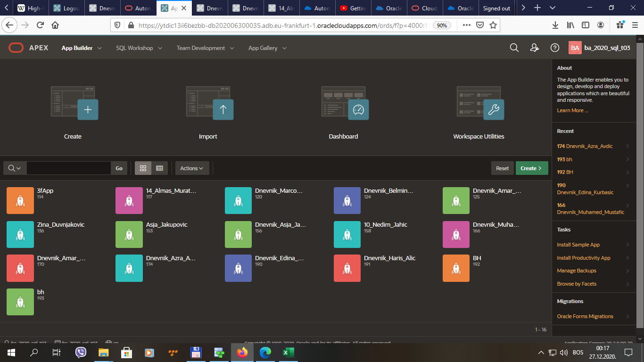Open Workspace Utilities wrench icon
This screenshot has width=644, height=362.
point(480,102)
